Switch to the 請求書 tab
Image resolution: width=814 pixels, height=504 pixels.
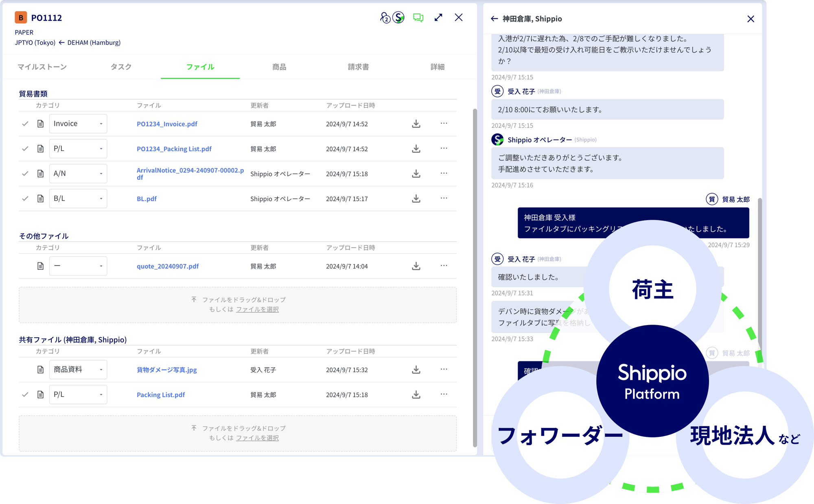[358, 67]
